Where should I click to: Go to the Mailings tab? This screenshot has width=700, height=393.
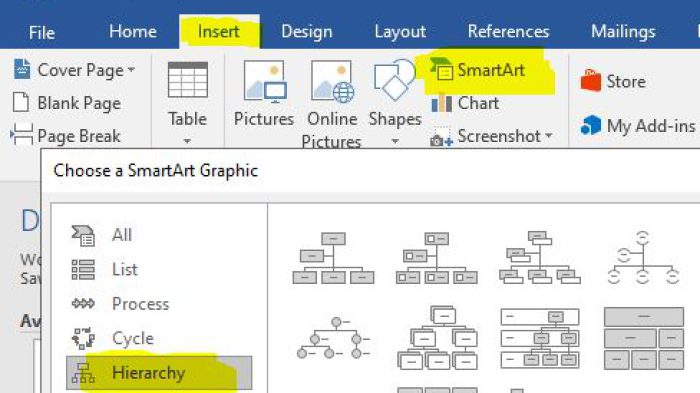coord(623,32)
